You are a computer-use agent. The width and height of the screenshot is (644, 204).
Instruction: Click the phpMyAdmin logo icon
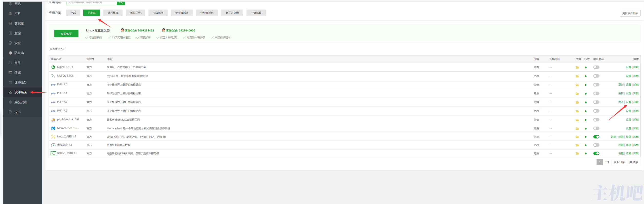coord(53,120)
